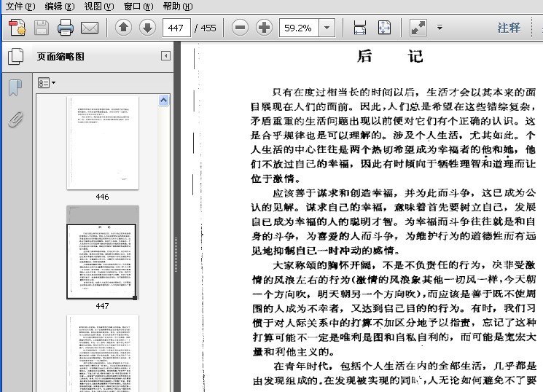
Task: Toggle read mode with the expand-arrows icon
Action: [418, 28]
